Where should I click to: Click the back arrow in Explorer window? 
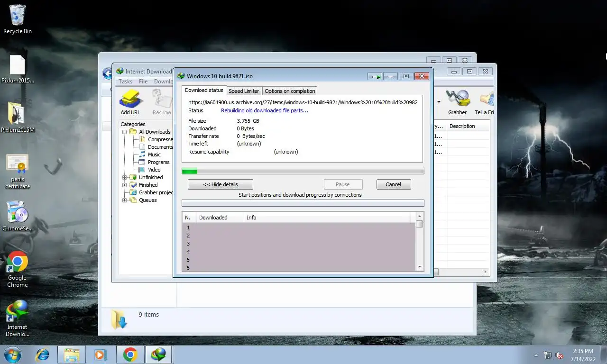(107, 73)
